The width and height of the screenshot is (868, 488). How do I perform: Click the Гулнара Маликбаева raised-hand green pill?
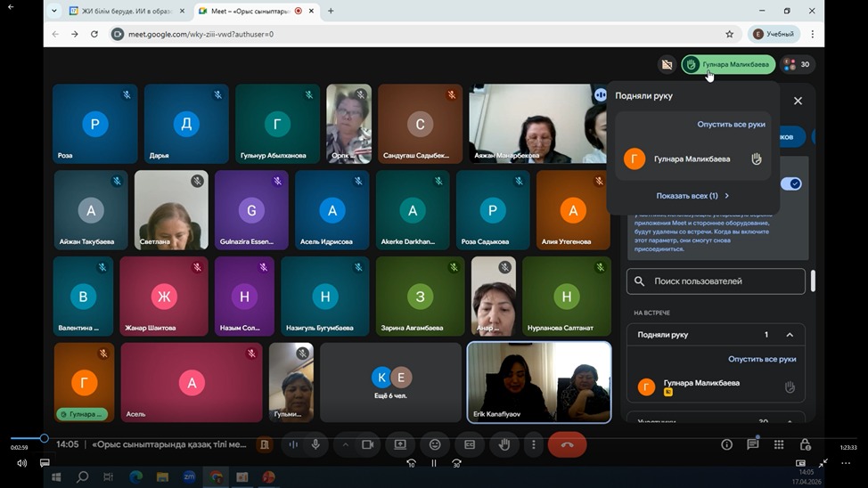coord(728,64)
